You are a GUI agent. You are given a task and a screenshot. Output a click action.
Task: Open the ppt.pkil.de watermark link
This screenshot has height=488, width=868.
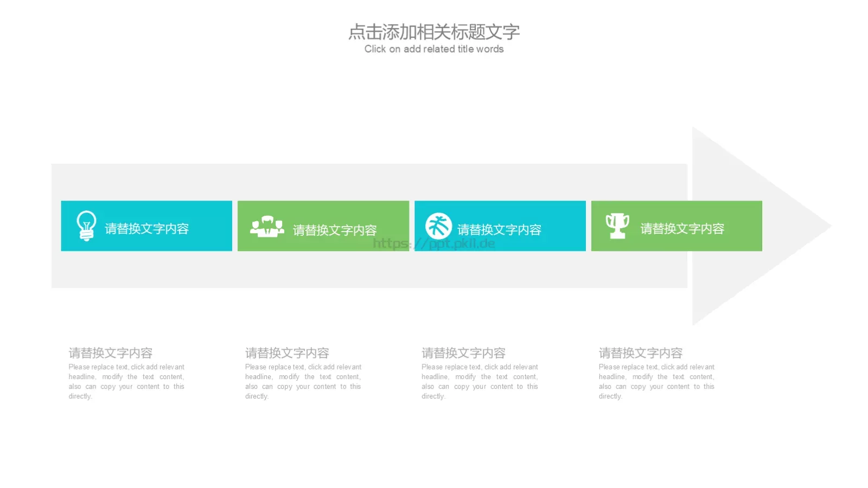point(433,243)
